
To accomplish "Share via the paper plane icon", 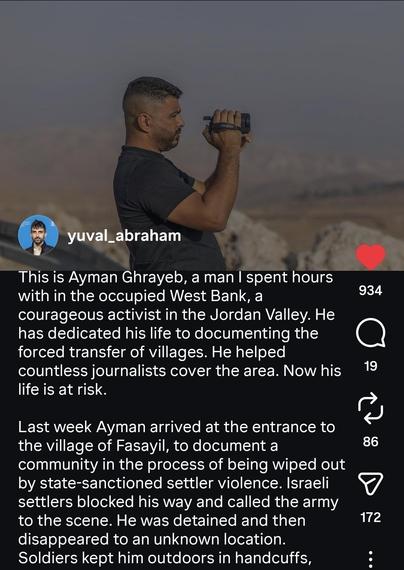I will pos(371,483).
